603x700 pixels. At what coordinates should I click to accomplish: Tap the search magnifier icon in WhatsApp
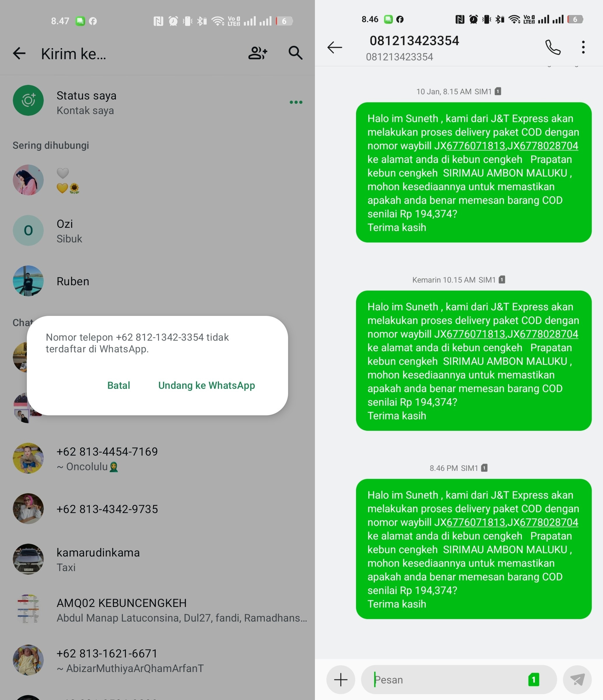click(x=295, y=53)
